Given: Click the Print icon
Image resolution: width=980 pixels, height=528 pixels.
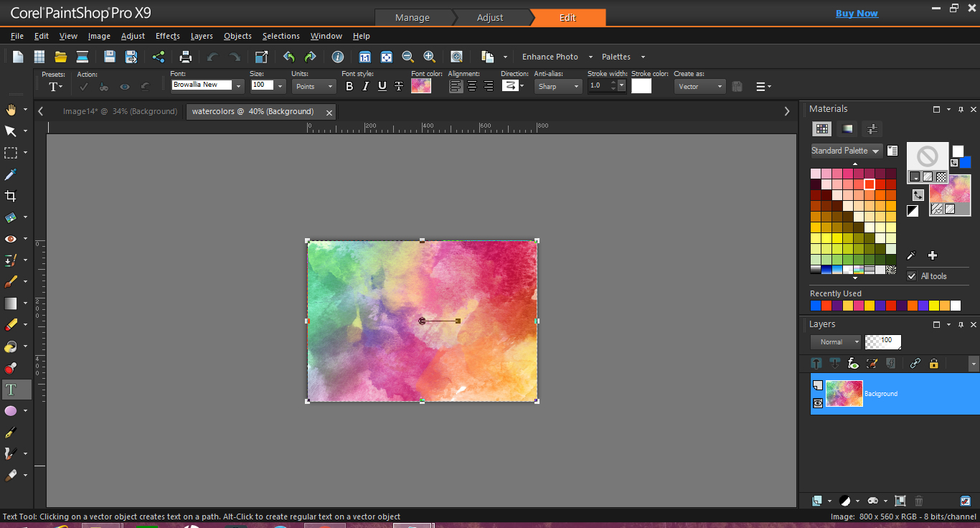Looking at the screenshot, I should point(186,57).
